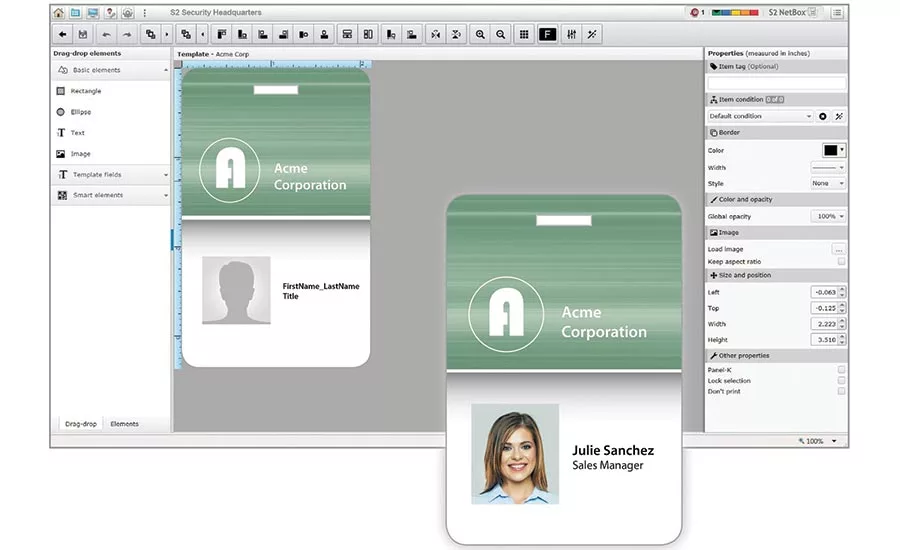
Task: Click the send-backward arrangement icon
Action: click(185, 34)
